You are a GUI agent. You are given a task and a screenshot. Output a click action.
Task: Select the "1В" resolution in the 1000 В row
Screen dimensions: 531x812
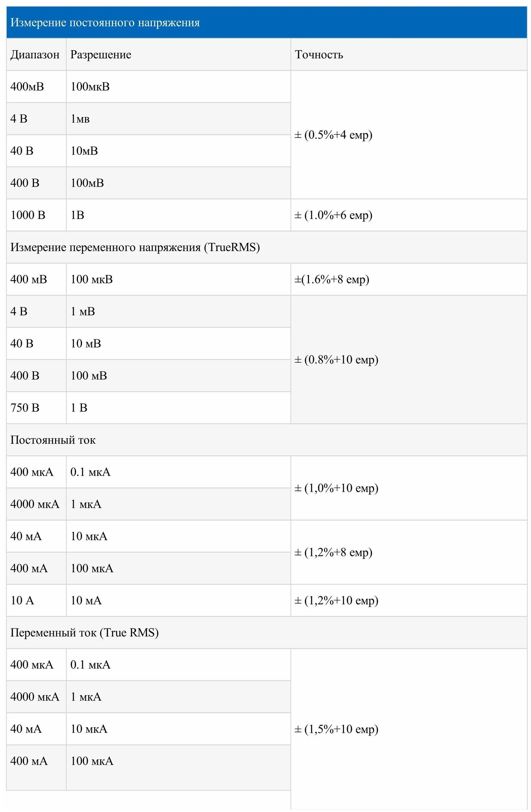pyautogui.click(x=78, y=215)
